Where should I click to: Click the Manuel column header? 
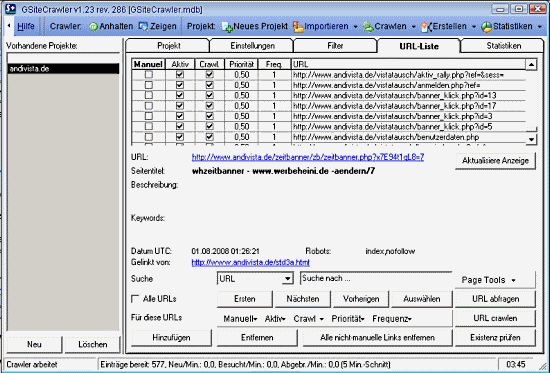(149, 64)
